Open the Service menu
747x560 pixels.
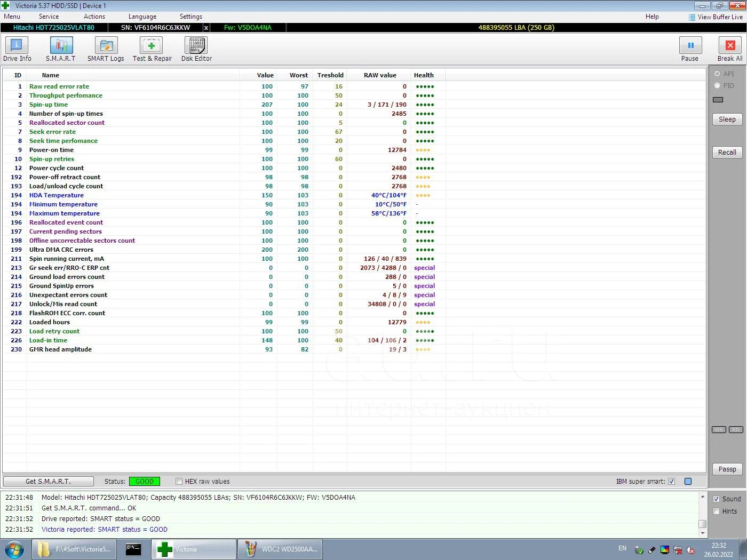(49, 17)
